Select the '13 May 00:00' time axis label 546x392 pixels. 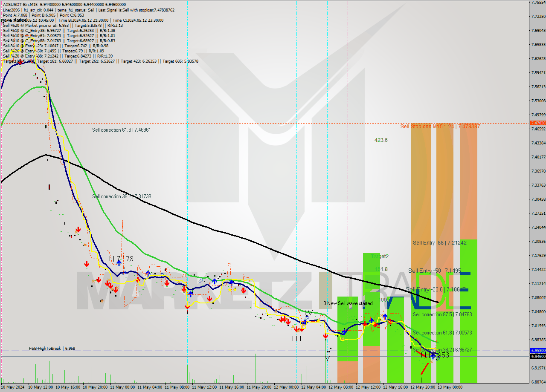point(449,387)
